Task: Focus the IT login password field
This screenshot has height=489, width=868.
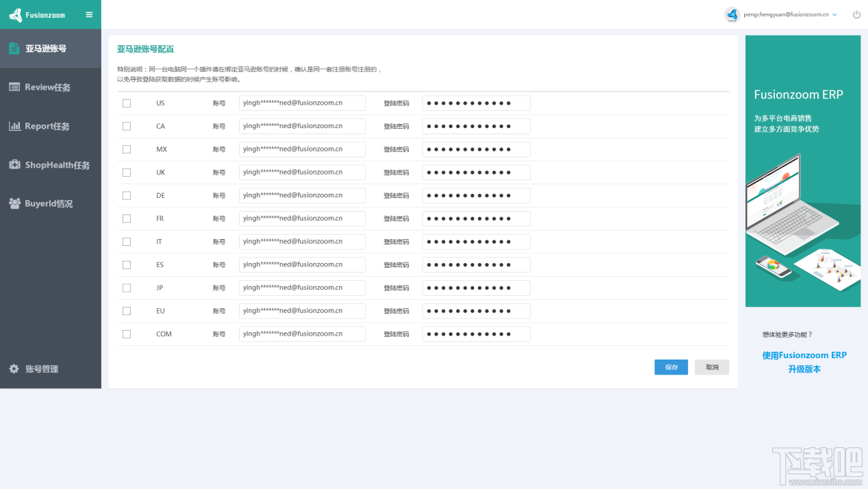Action: (x=476, y=242)
